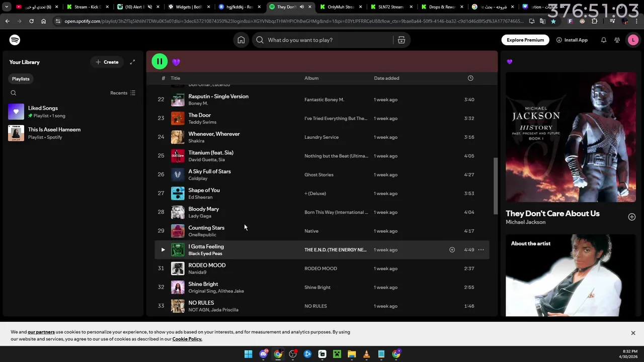This screenshot has width=644, height=362.
Task: Open the notifications bell
Action: click(603, 40)
